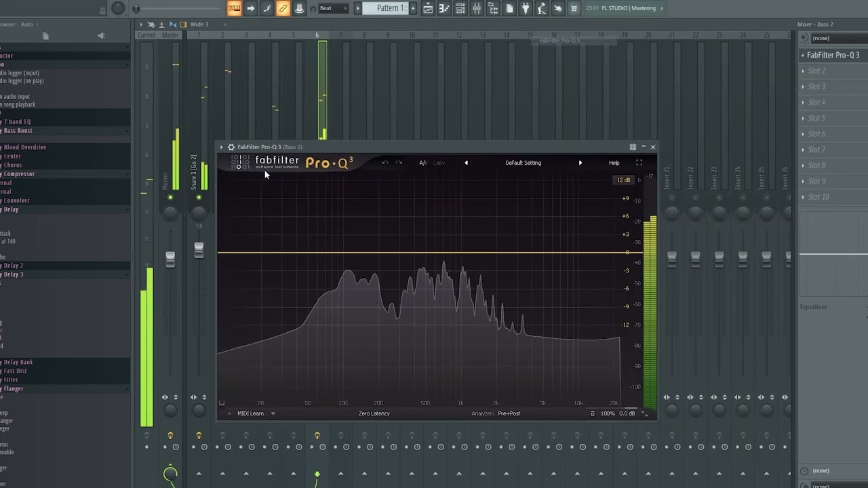Add a new pattern with plus button

(x=412, y=8)
